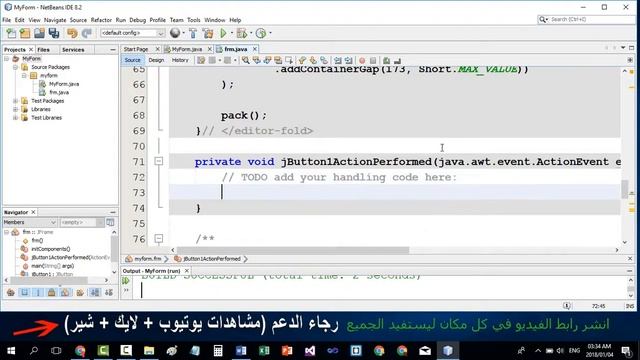Click the New Project toolbar icon
Image resolution: width=640 pixels, height=360 pixels.
pos(25,33)
